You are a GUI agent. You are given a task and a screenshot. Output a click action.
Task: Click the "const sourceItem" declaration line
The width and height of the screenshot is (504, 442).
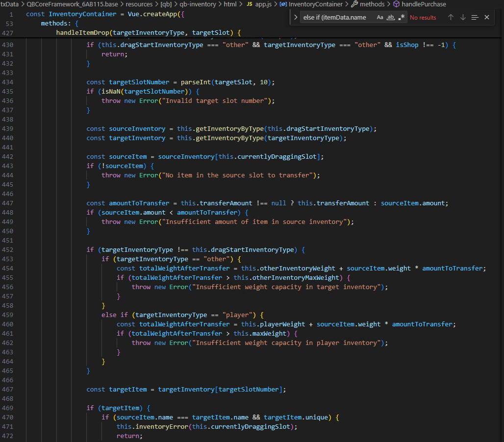(205, 157)
